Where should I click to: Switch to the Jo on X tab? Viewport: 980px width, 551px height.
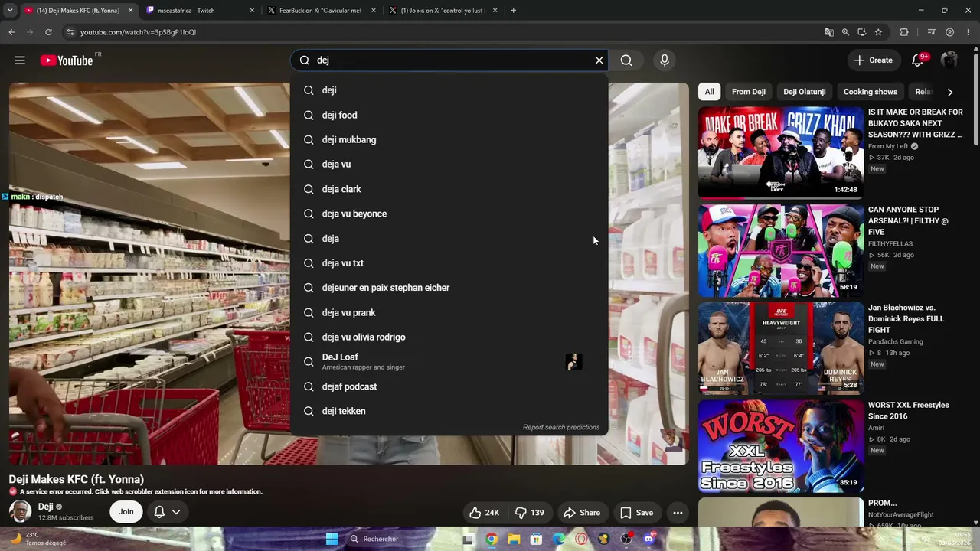pyautogui.click(x=443, y=11)
